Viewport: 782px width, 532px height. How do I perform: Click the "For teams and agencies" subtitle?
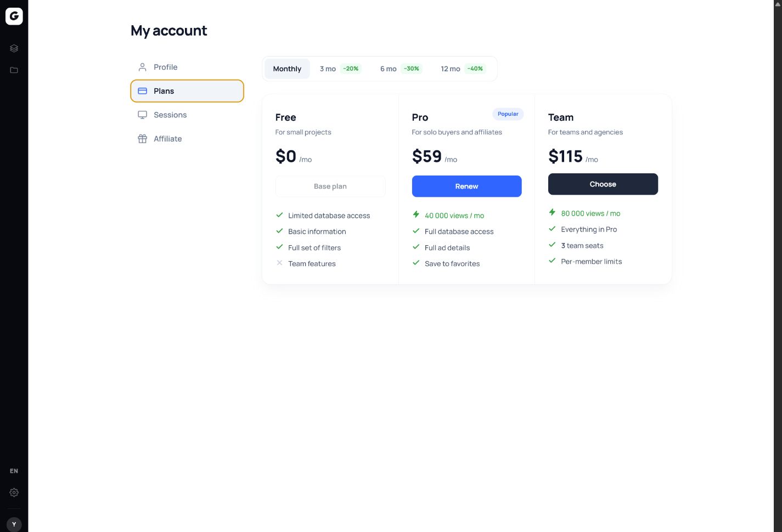point(586,132)
